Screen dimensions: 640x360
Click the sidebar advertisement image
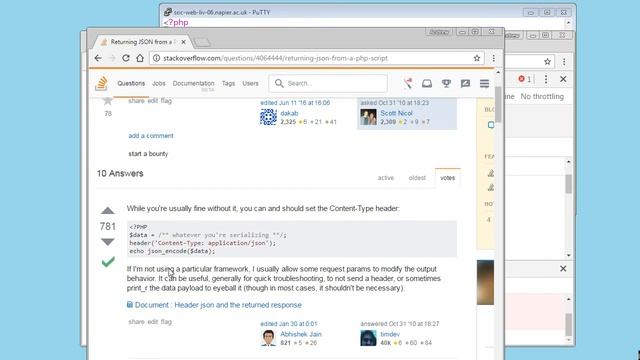(485, 282)
